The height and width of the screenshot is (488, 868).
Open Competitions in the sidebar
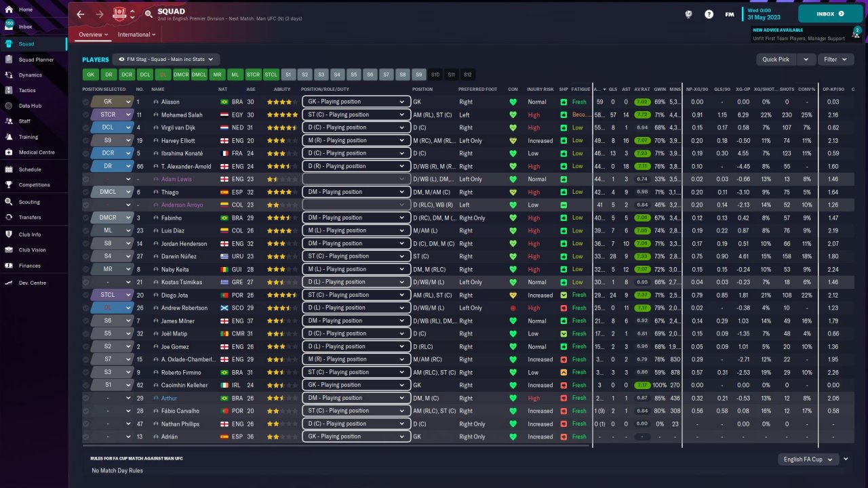pos(34,184)
